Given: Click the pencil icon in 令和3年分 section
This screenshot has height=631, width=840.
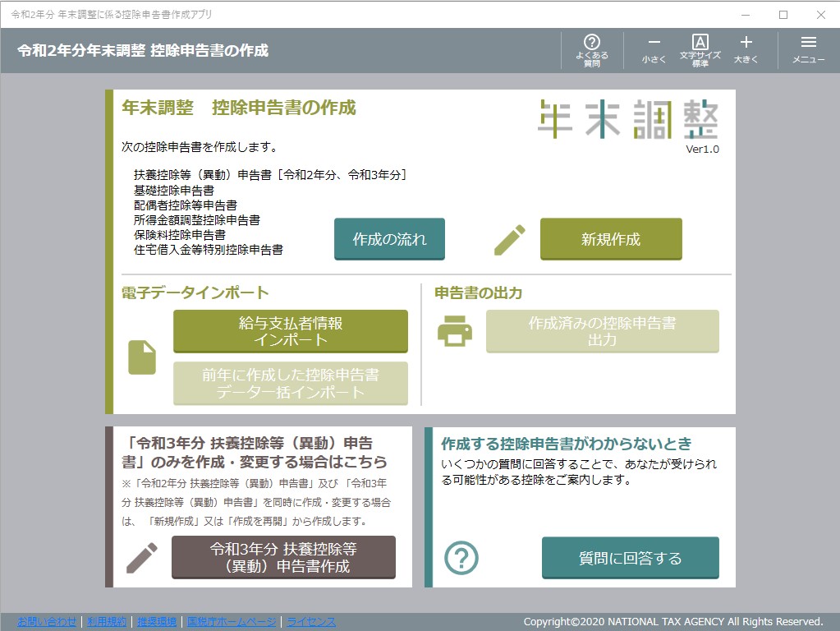Looking at the screenshot, I should (x=141, y=556).
